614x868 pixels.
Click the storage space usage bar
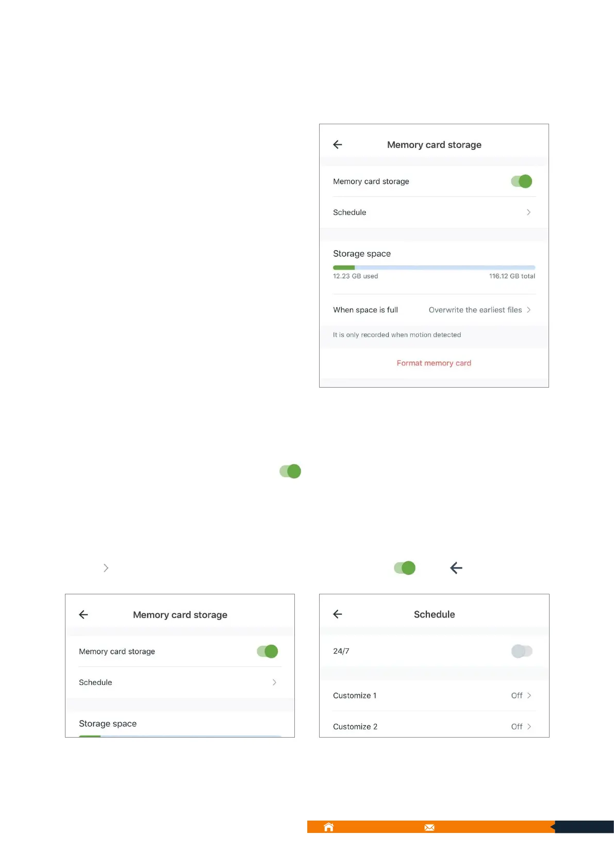point(434,268)
